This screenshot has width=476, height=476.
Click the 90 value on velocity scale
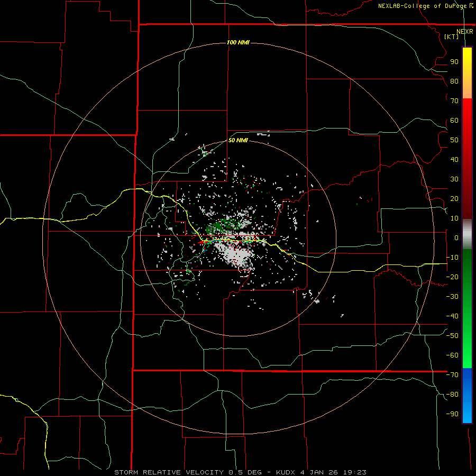point(454,62)
